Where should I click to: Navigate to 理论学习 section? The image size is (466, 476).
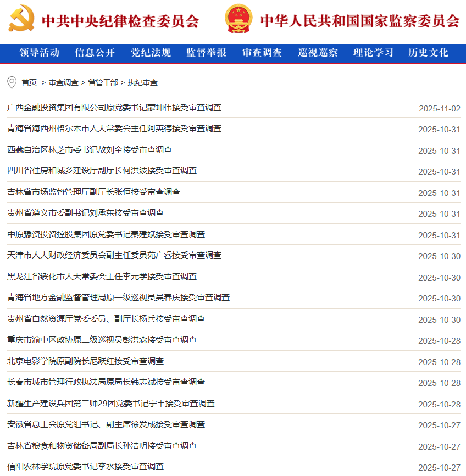coord(373,53)
